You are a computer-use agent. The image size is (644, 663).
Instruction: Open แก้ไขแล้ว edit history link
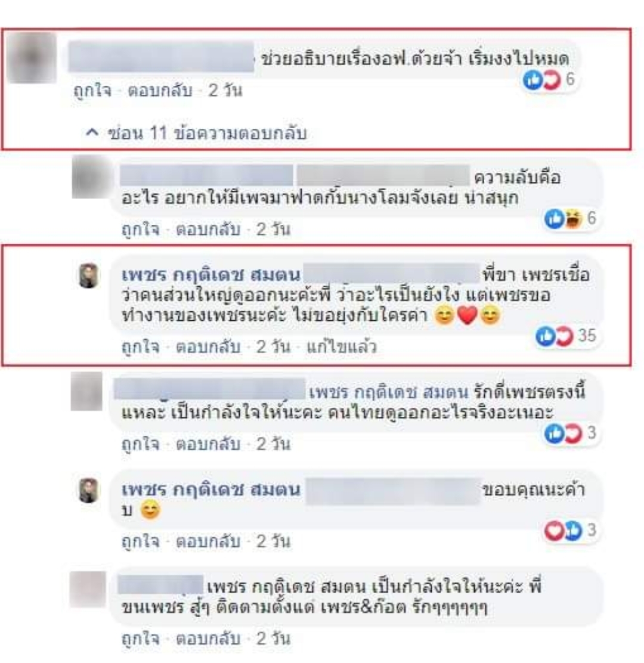[x=341, y=347]
